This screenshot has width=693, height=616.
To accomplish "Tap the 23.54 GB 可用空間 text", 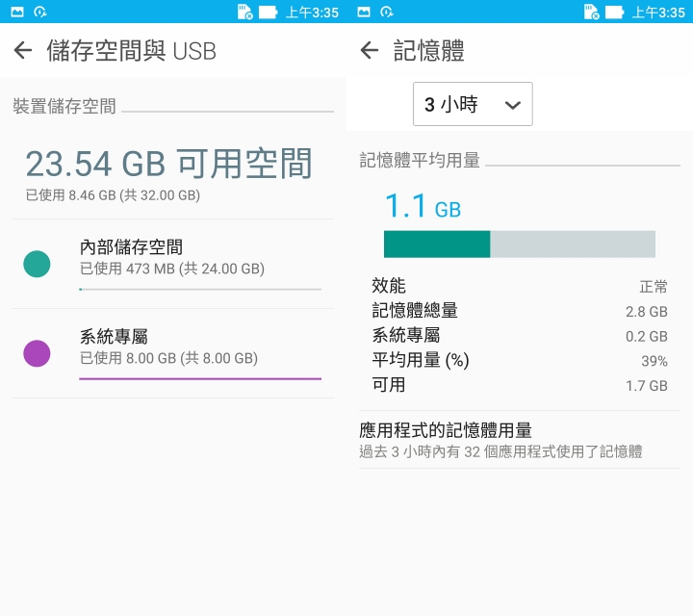I will pos(168,164).
